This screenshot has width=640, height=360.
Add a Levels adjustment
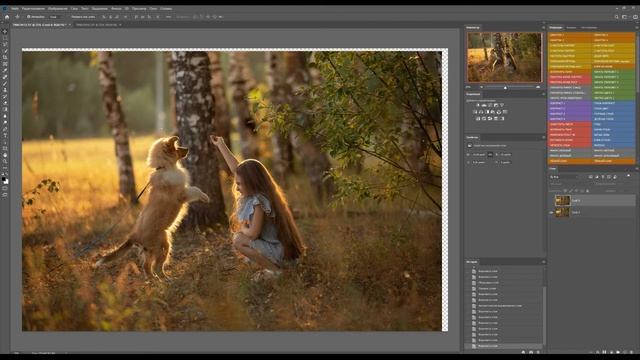point(484,105)
